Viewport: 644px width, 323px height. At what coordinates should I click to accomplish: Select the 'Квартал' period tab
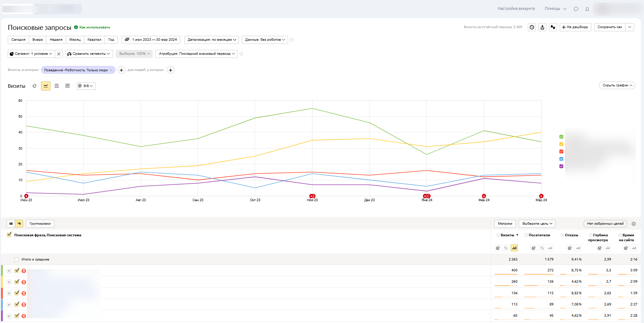pos(94,40)
